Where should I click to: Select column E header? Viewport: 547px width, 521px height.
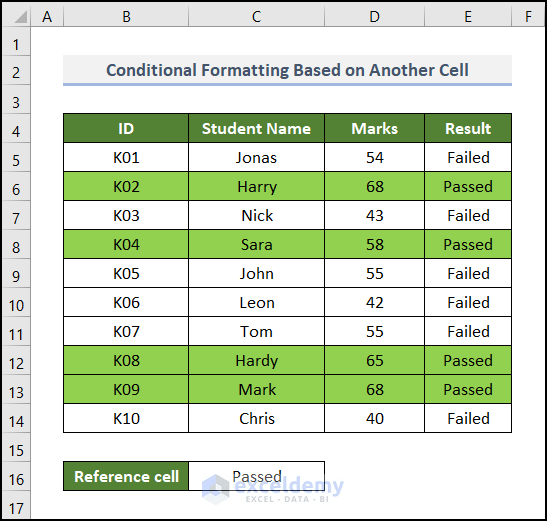point(468,17)
